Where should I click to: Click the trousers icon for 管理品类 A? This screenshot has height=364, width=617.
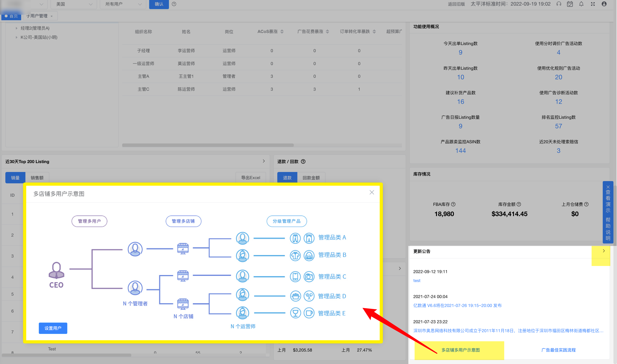pyautogui.click(x=295, y=238)
